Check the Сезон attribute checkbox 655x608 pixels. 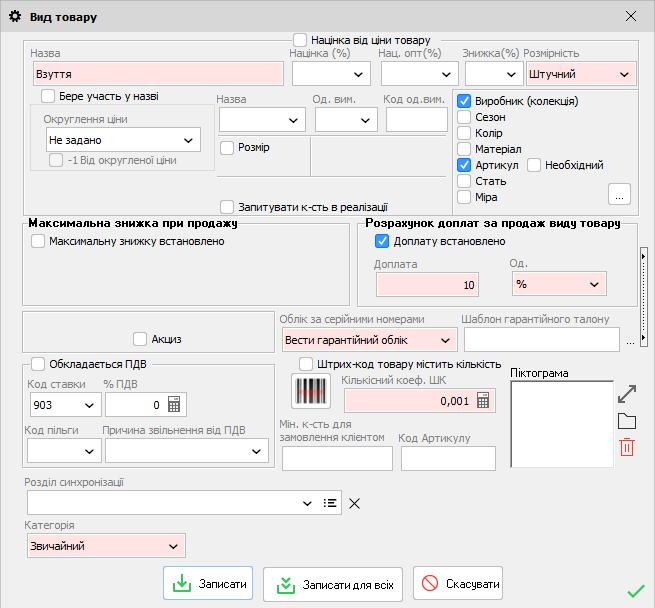464,117
